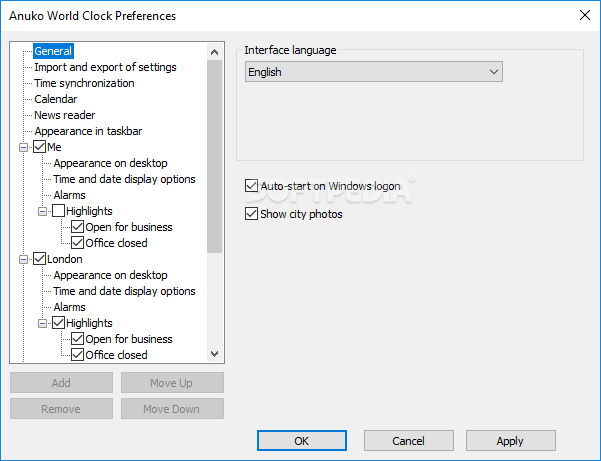Uncheck Open for business under London

click(x=77, y=339)
